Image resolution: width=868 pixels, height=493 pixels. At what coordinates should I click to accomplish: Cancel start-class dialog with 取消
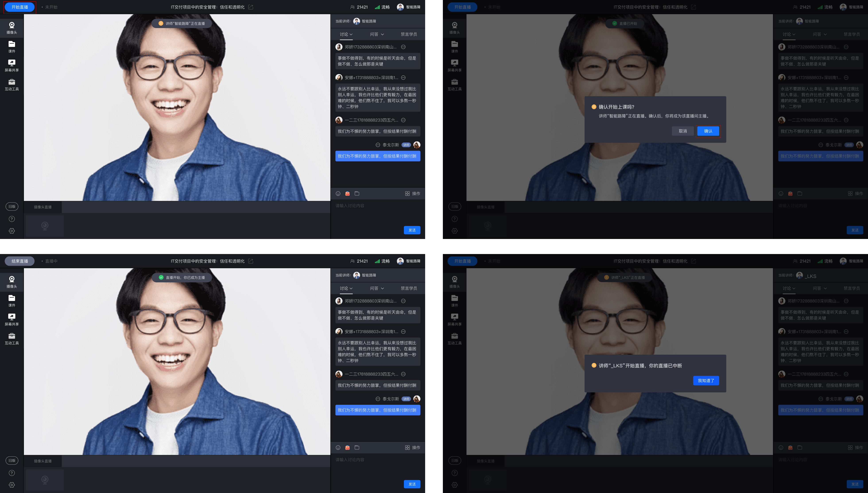tap(683, 131)
